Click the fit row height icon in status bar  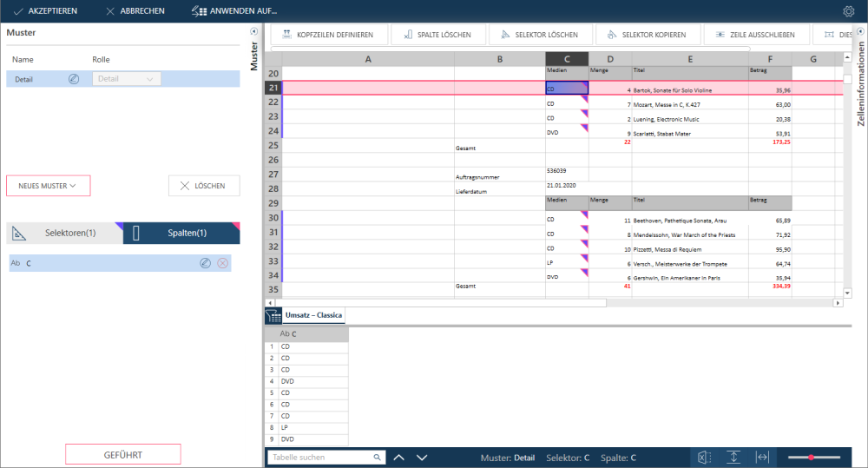(733, 457)
